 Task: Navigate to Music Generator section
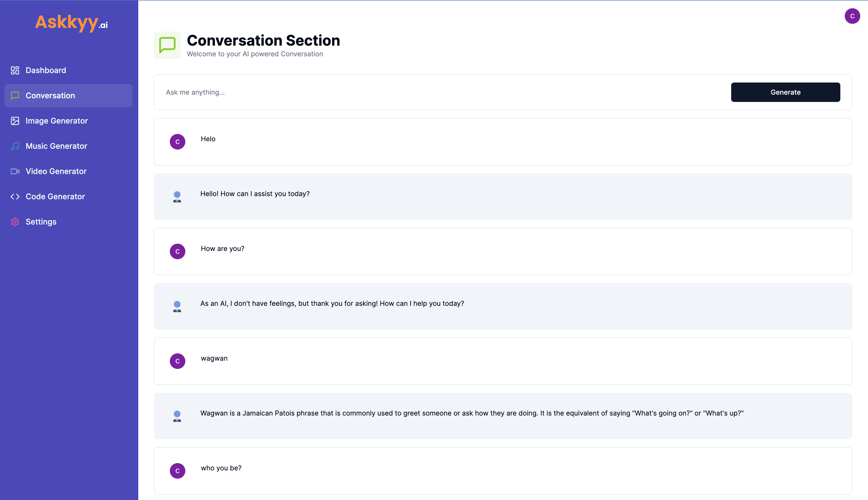[56, 146]
